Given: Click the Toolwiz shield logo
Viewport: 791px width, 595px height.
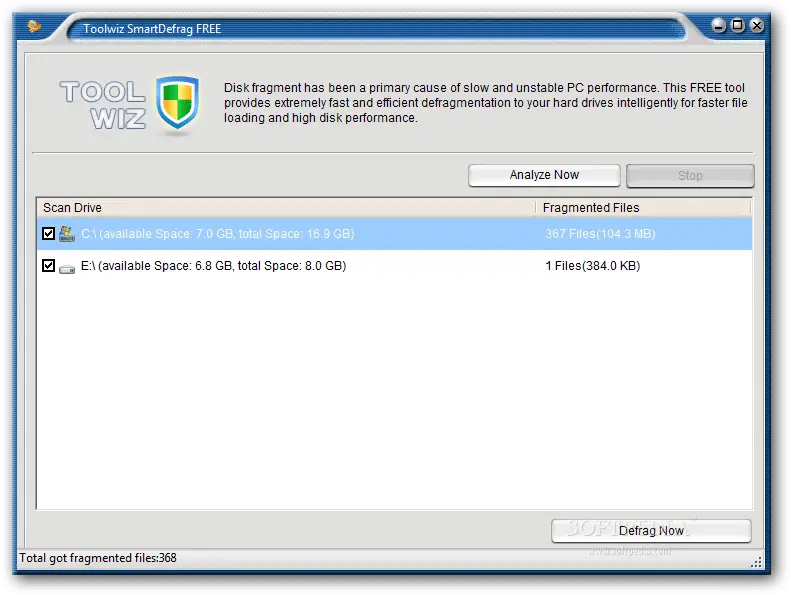Looking at the screenshot, I should click(x=177, y=103).
